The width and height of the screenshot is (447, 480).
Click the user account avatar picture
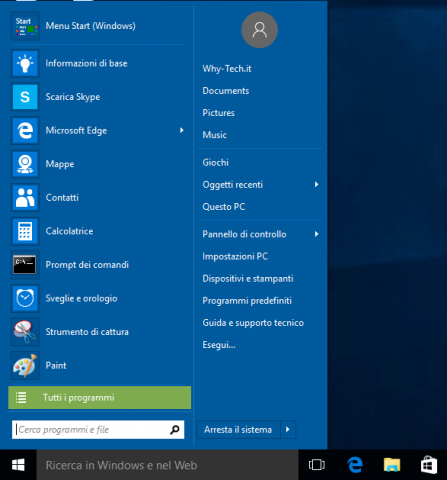pos(259,30)
